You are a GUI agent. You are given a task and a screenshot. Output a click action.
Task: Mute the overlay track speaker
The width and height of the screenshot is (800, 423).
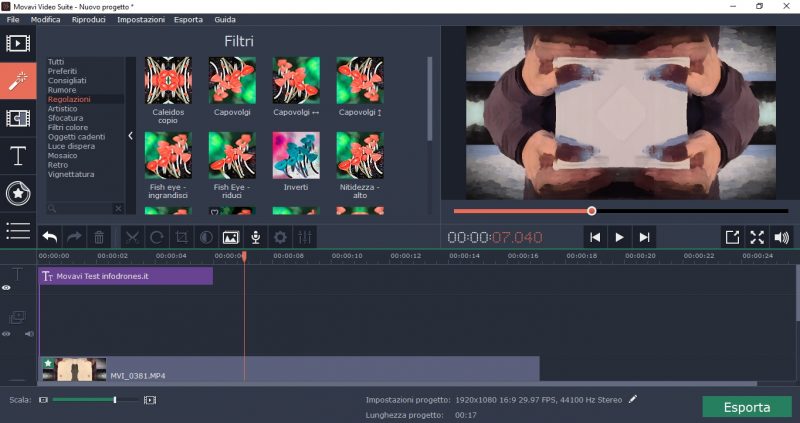(x=30, y=334)
